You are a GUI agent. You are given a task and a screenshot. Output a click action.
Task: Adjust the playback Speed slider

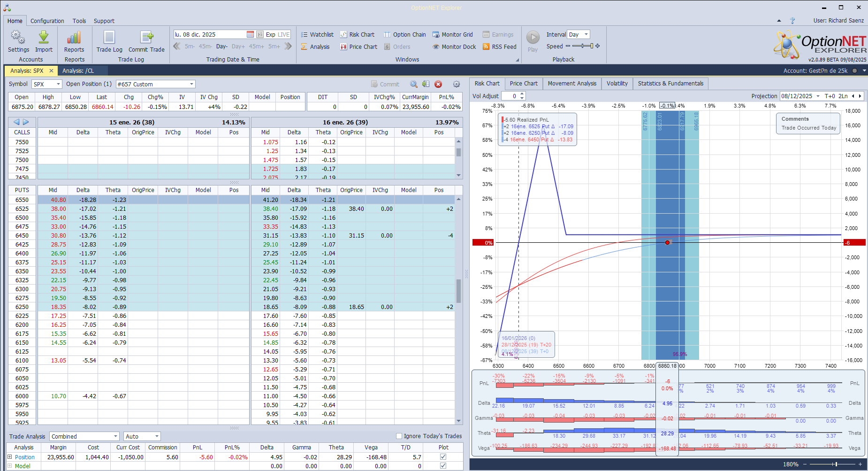click(x=583, y=46)
